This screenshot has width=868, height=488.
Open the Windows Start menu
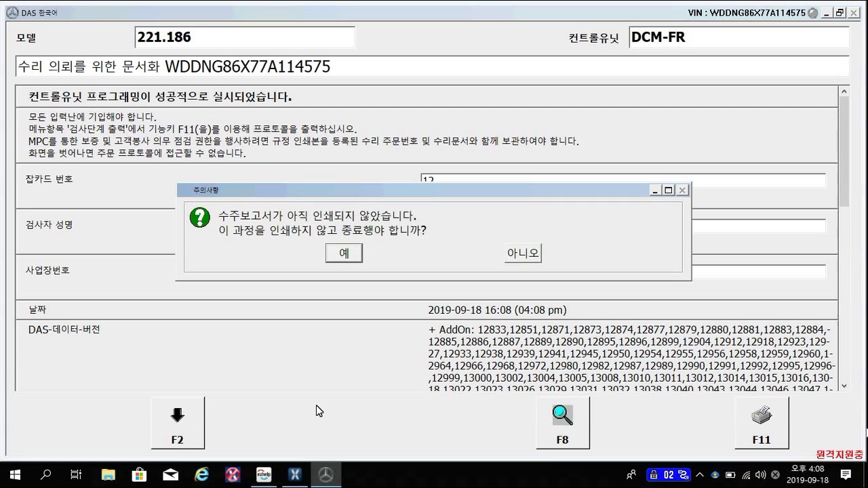point(15,474)
